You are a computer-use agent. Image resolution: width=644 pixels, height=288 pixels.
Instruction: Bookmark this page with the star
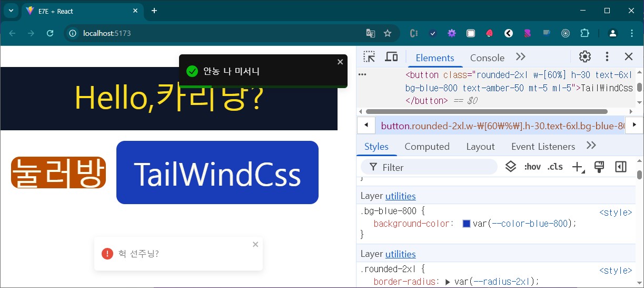tap(388, 33)
